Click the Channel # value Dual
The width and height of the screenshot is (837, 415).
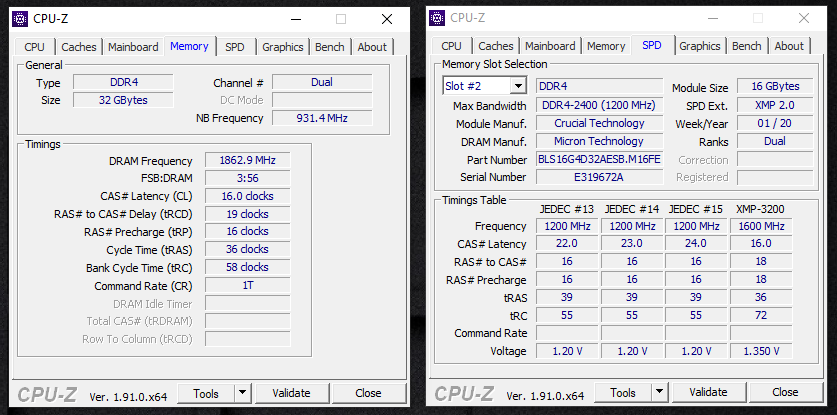tap(322, 82)
